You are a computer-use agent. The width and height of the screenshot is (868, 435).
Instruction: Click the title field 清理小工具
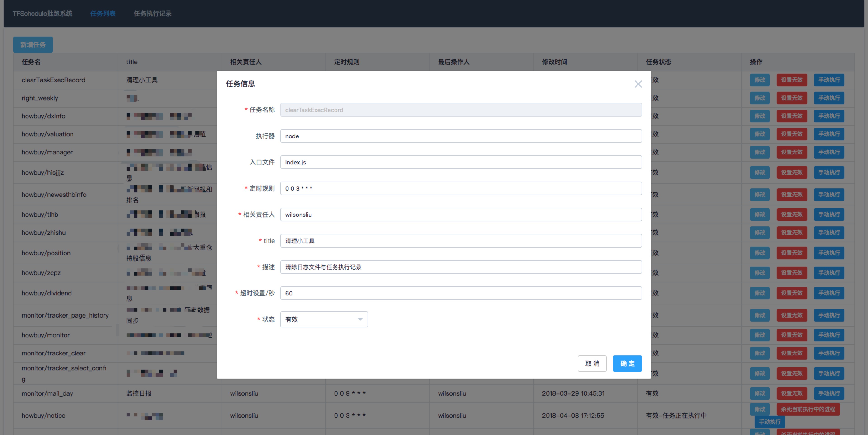click(460, 241)
